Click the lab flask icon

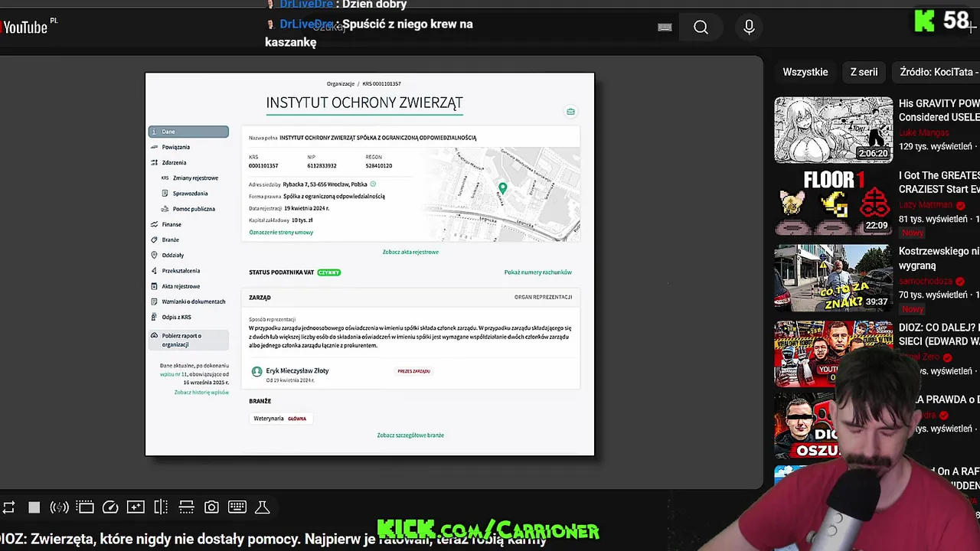click(262, 507)
